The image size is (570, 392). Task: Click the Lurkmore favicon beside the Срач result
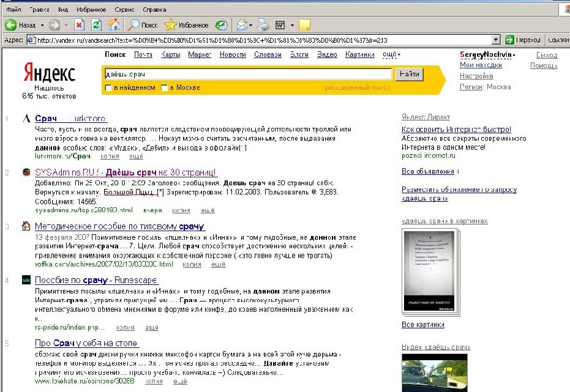tap(26, 118)
